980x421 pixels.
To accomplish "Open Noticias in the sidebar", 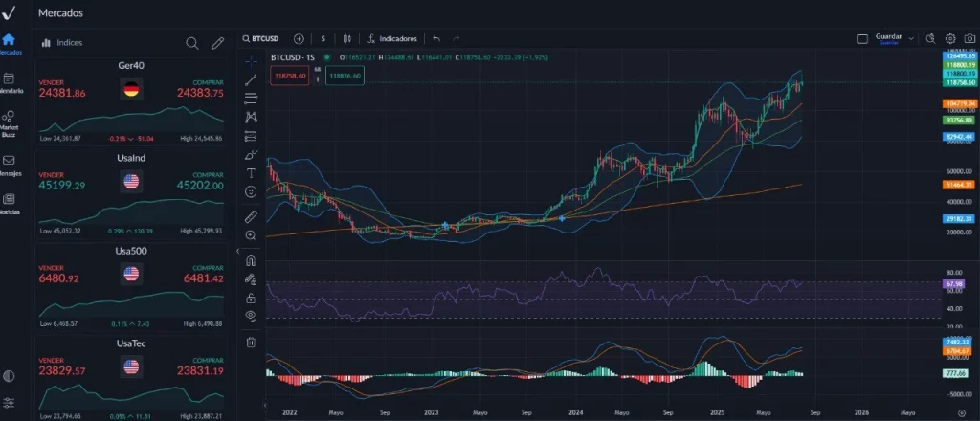I will (9, 204).
